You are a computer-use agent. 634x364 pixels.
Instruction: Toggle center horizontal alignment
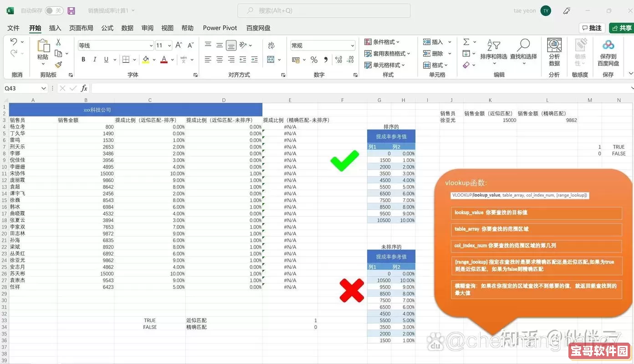click(220, 60)
